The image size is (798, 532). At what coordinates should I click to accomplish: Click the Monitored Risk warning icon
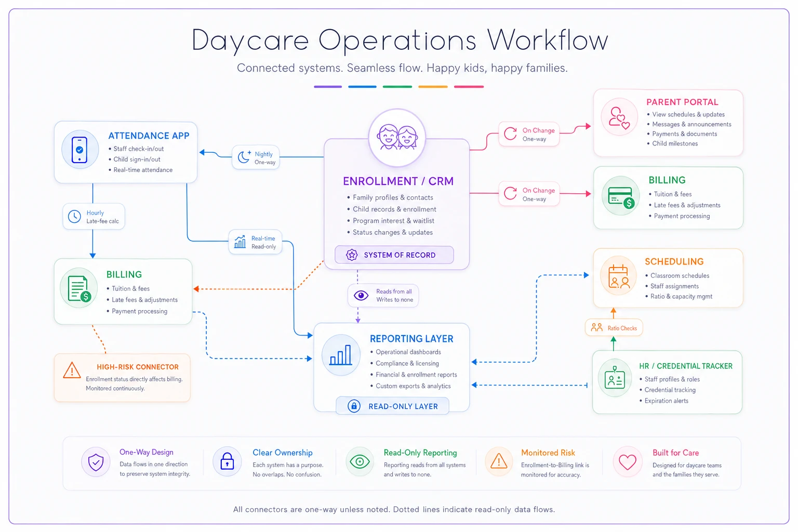(499, 460)
